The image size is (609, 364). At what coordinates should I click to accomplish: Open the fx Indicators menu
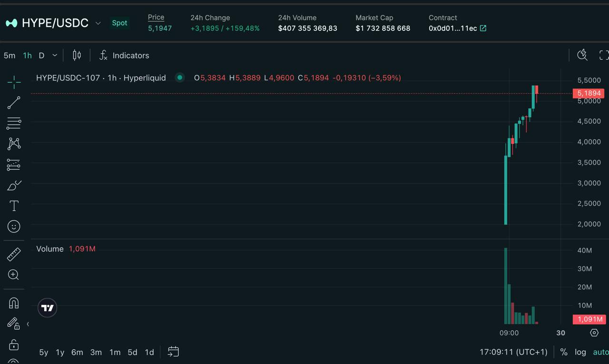coord(124,55)
